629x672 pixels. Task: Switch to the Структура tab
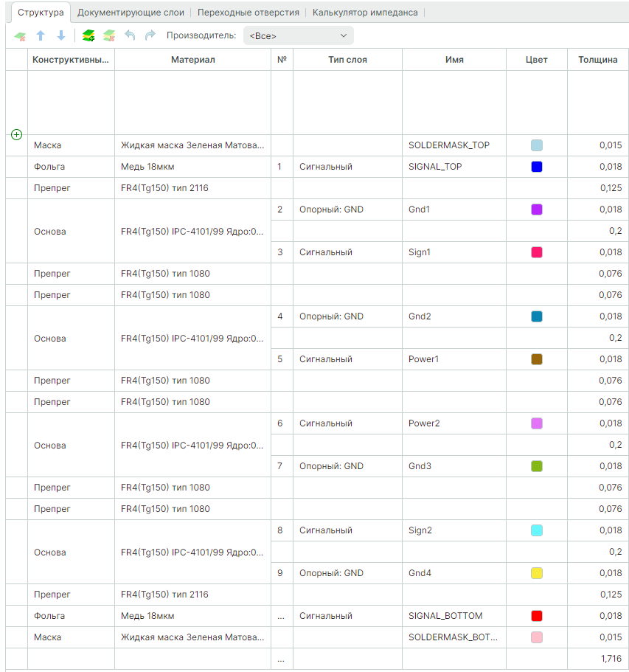(41, 13)
